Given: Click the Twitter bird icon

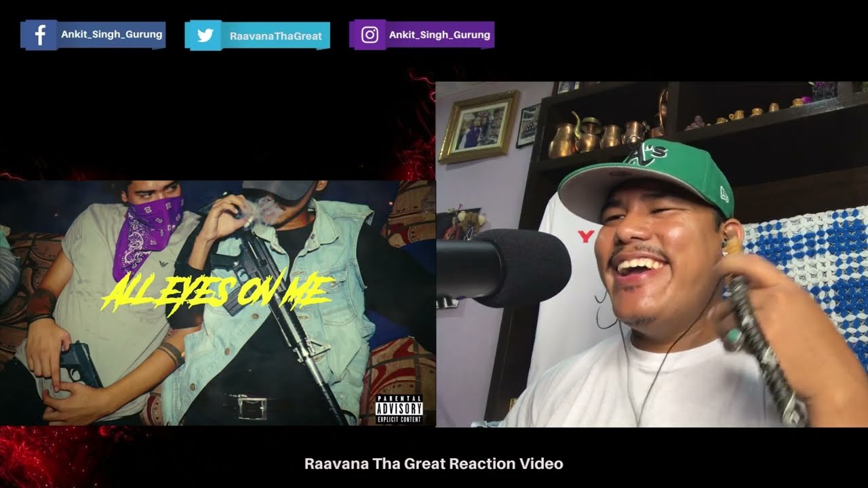Looking at the screenshot, I should (205, 36).
